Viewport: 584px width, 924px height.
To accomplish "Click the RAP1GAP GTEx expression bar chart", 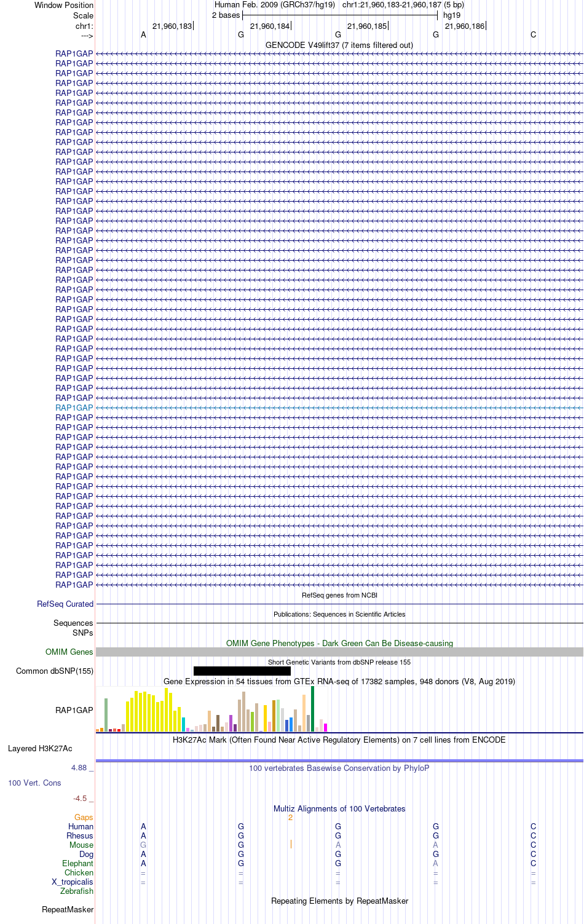I will point(212,709).
